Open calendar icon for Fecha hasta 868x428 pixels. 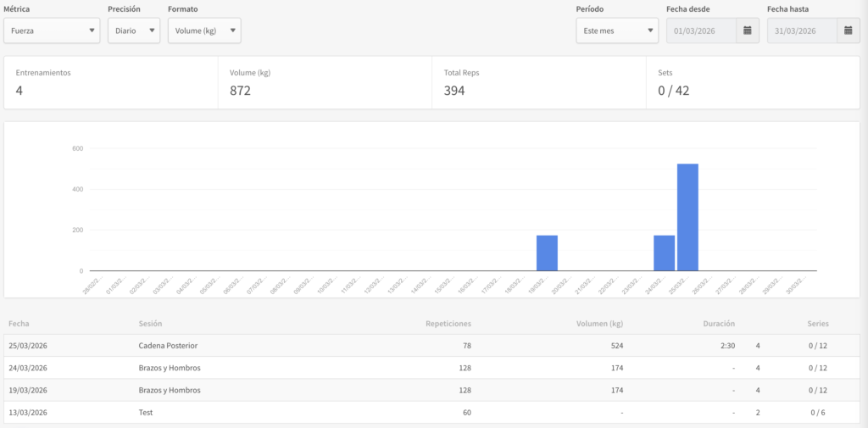pyautogui.click(x=849, y=31)
